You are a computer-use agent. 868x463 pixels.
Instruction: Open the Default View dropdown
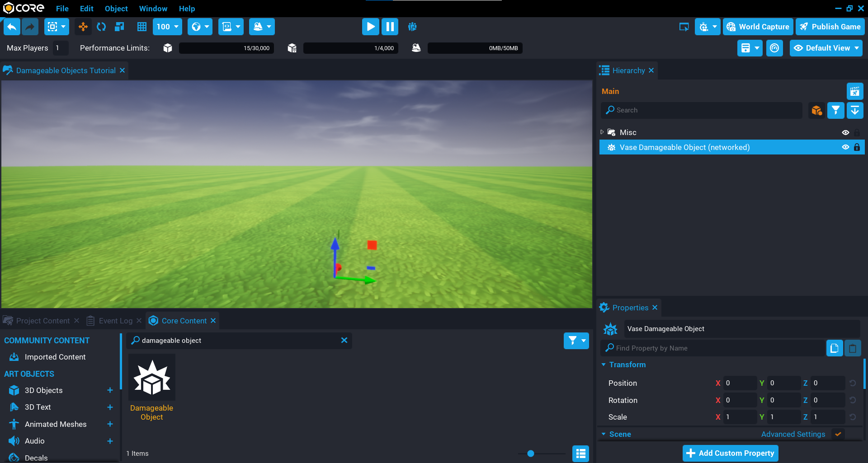click(x=826, y=48)
